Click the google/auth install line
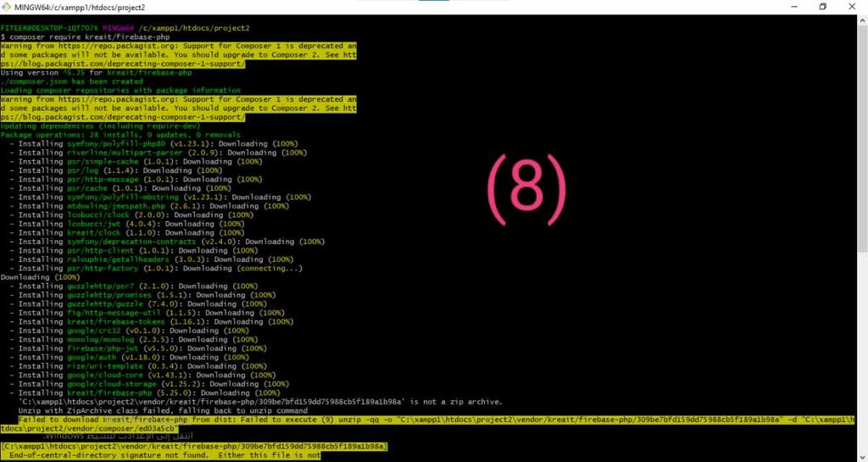 129,357
